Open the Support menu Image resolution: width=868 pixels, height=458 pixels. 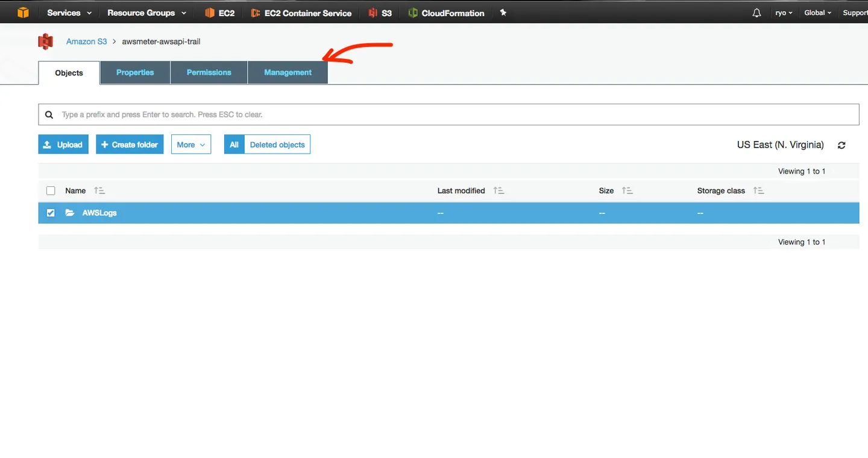click(855, 13)
